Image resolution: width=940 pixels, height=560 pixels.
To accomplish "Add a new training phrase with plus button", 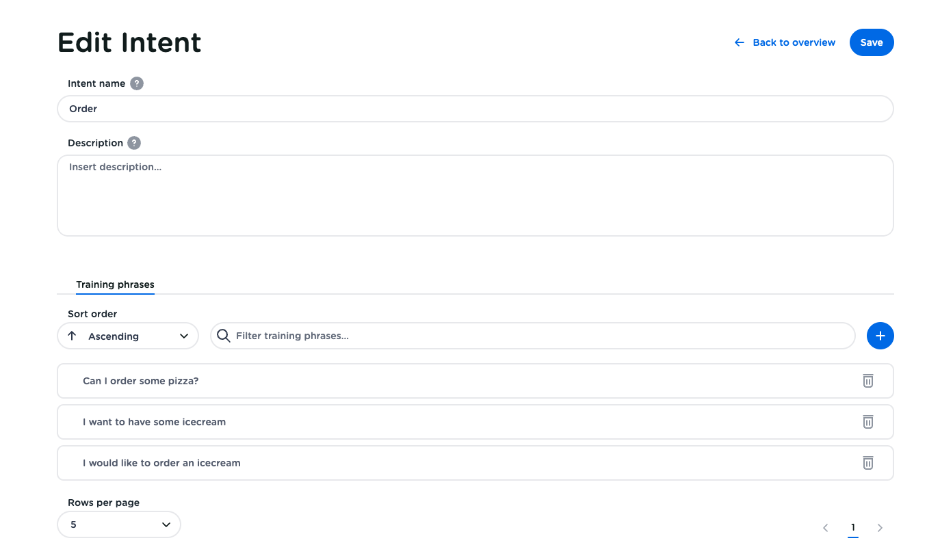I will pos(880,336).
